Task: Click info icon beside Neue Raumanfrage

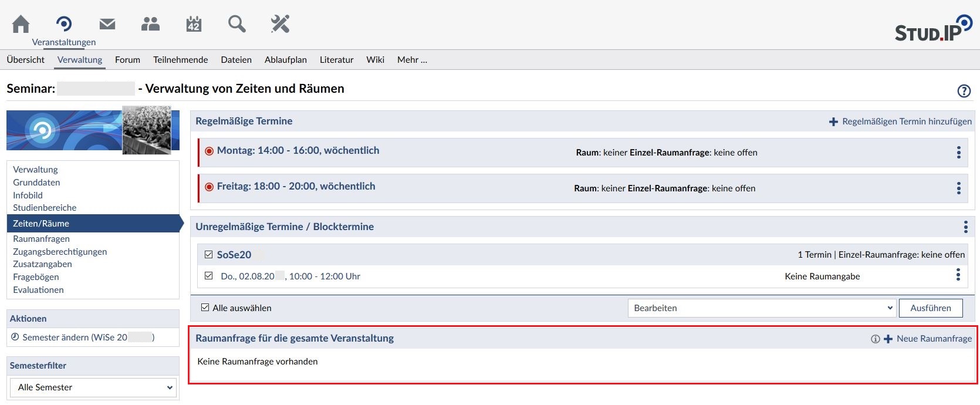Action: (x=875, y=339)
